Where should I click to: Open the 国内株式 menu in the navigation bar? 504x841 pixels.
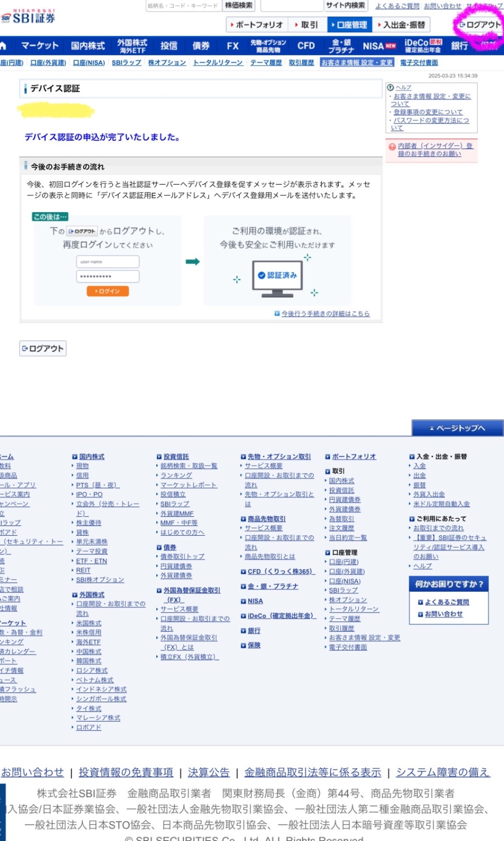88,46
